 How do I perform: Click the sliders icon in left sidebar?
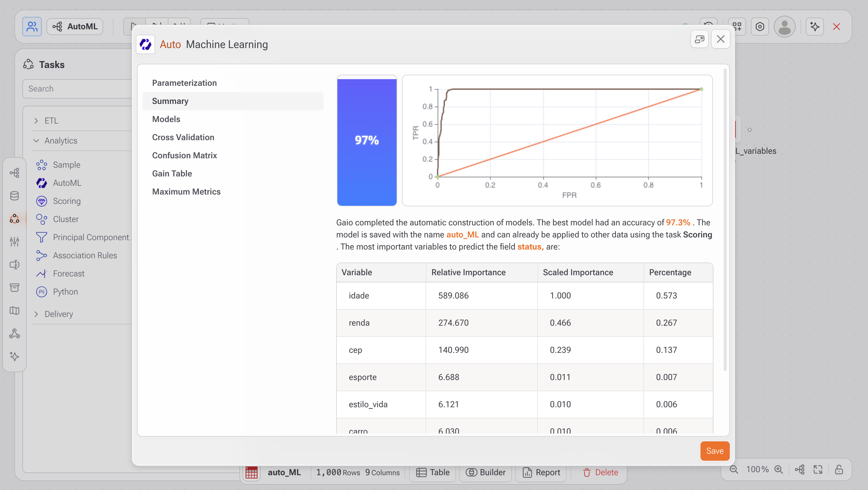14,241
